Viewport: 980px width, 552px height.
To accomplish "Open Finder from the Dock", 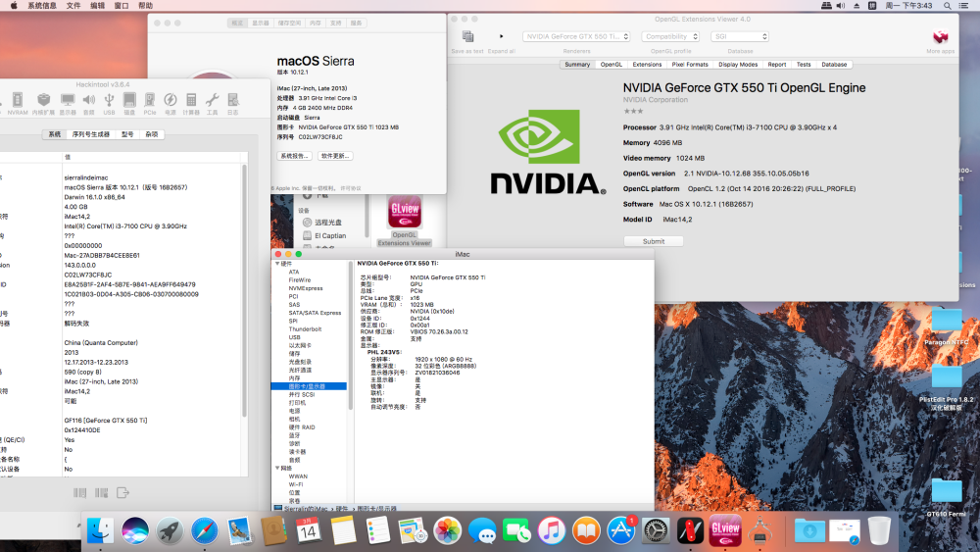I will tap(100, 530).
